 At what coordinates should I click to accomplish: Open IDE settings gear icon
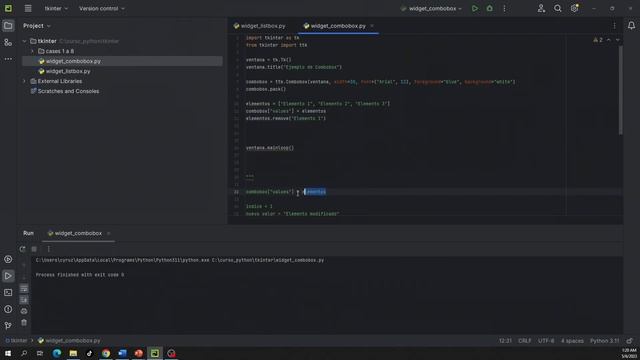574,8
